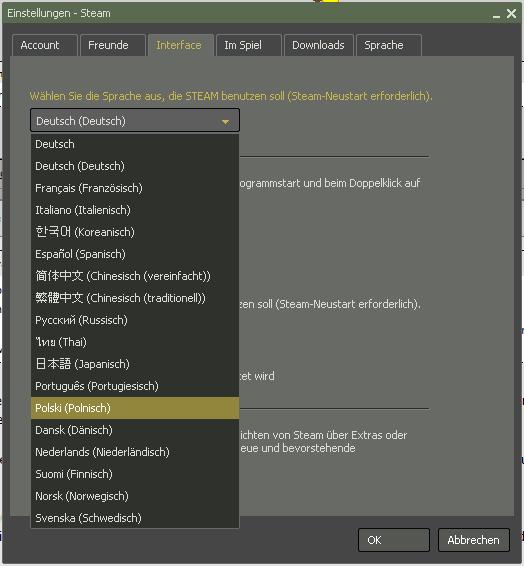
Task: Minimize the Steam settings window
Action: tap(497, 14)
